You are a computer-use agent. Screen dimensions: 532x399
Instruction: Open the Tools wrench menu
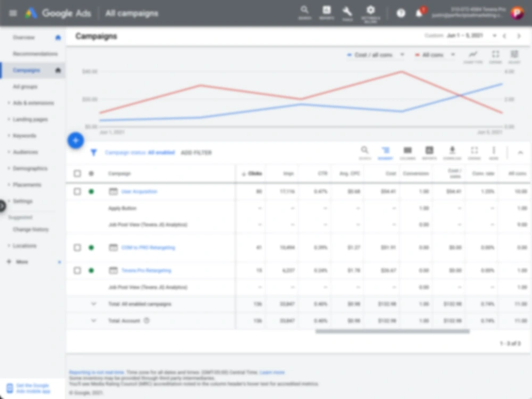[347, 13]
